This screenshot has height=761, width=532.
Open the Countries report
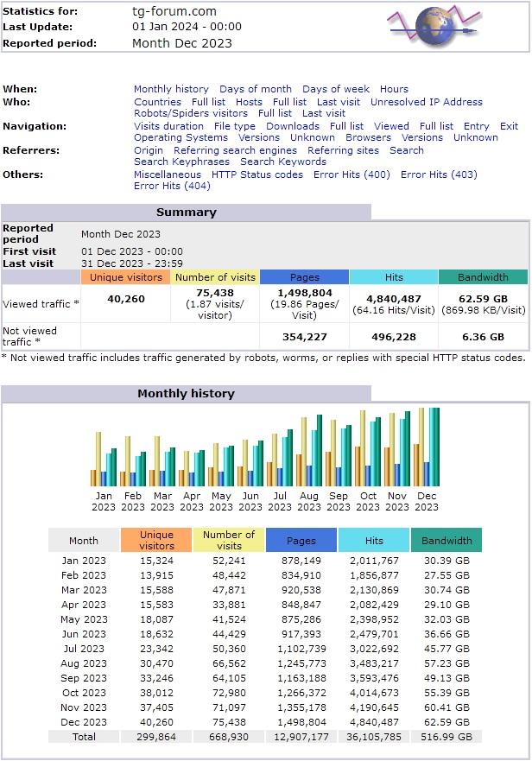(x=157, y=101)
